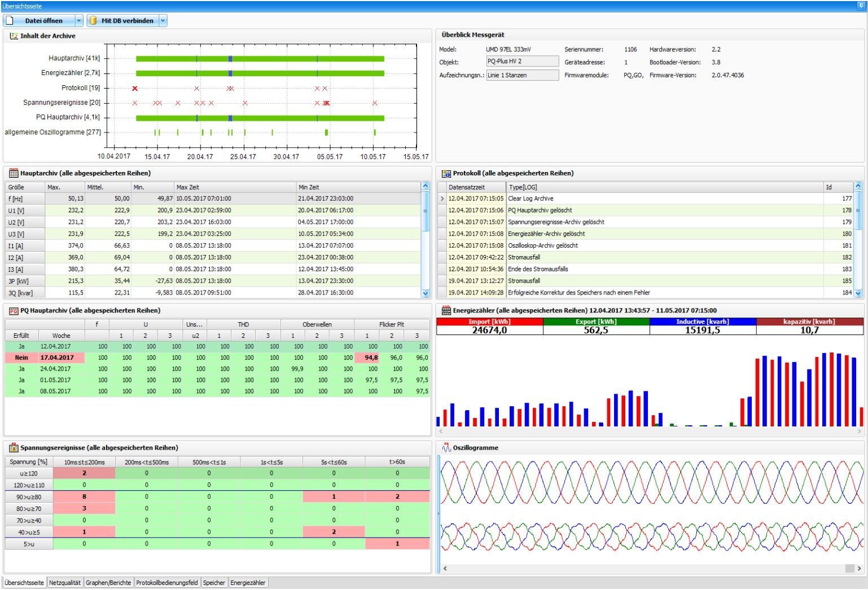868x590 pixels.
Task: Click the Oszillogramme horizontal scrollbar right arrow
Action: [860, 569]
